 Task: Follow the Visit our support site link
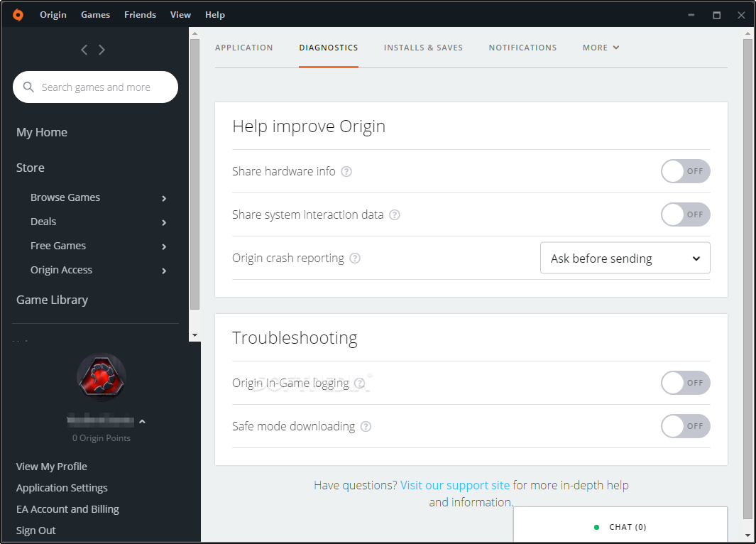tap(454, 485)
